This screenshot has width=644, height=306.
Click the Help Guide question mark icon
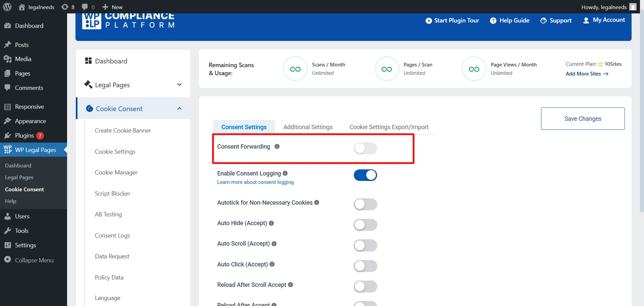(493, 21)
